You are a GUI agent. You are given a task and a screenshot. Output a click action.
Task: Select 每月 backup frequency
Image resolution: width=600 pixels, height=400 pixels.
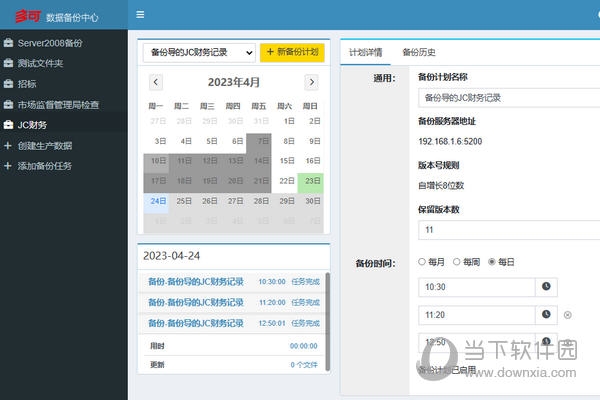tap(422, 262)
